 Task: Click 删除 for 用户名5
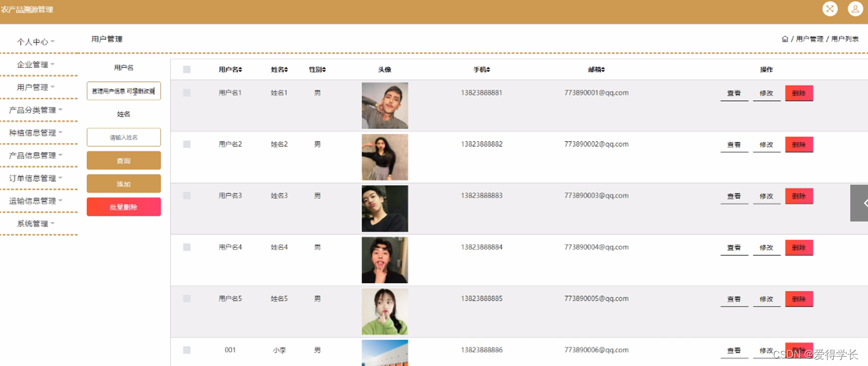coord(799,299)
